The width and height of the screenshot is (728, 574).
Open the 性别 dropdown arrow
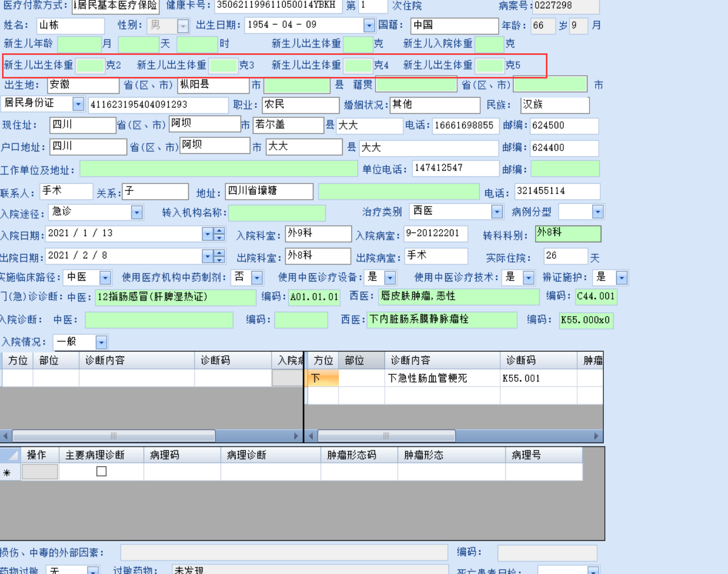[183, 26]
